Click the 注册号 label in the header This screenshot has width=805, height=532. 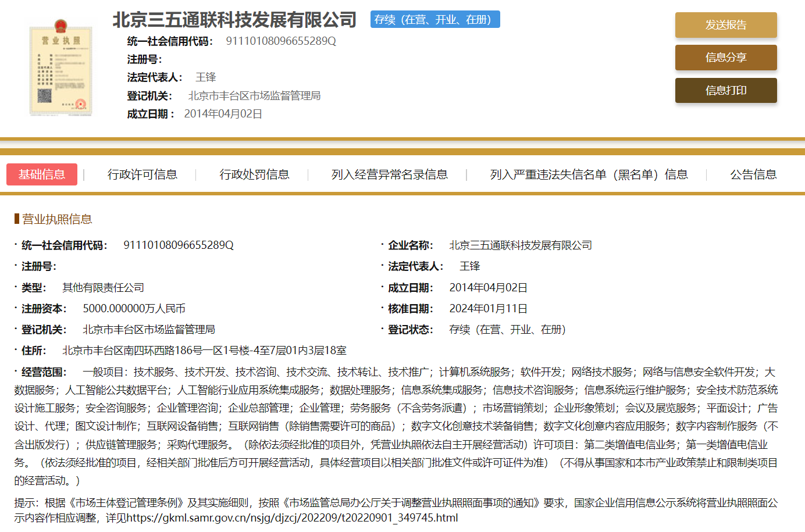144,59
